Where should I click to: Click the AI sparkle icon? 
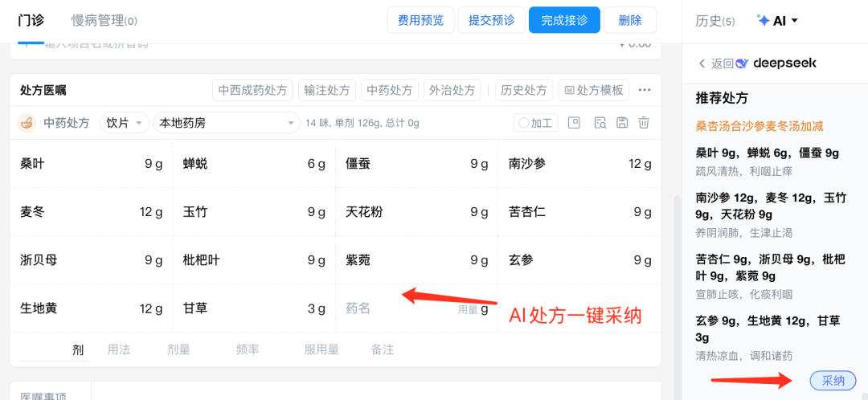[x=764, y=21]
